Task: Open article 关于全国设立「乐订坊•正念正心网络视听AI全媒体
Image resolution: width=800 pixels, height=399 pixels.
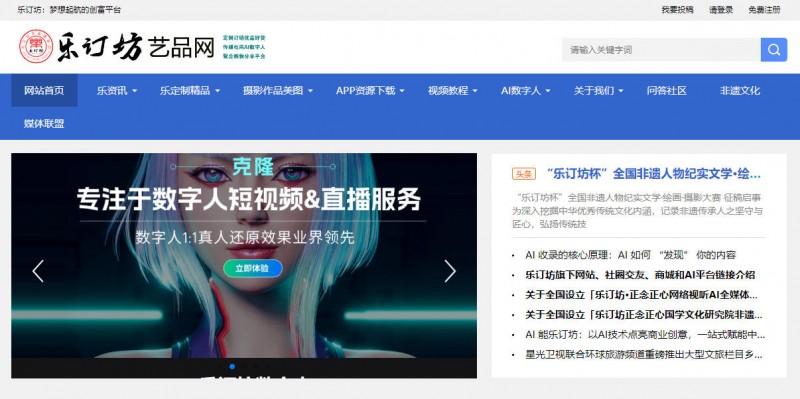Action: (641, 294)
